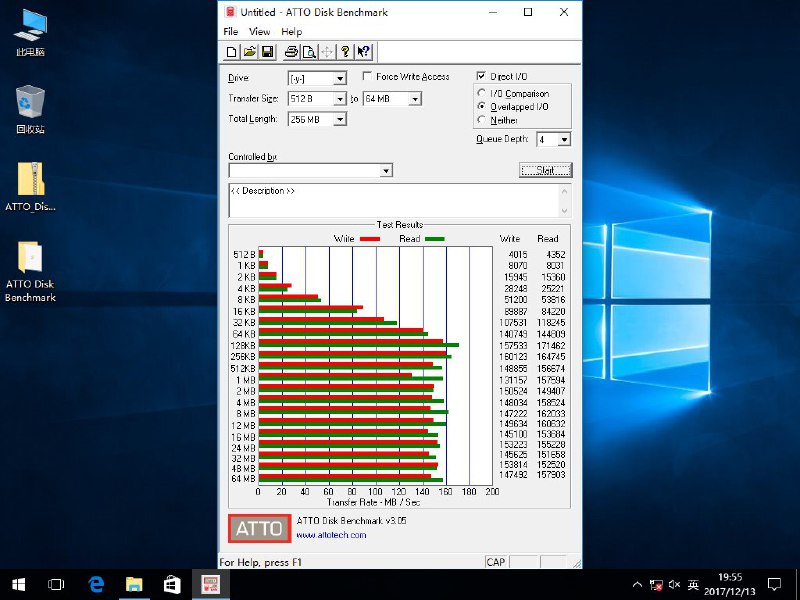The image size is (800, 600).
Task: Click inside the Description text field
Action: click(394, 201)
